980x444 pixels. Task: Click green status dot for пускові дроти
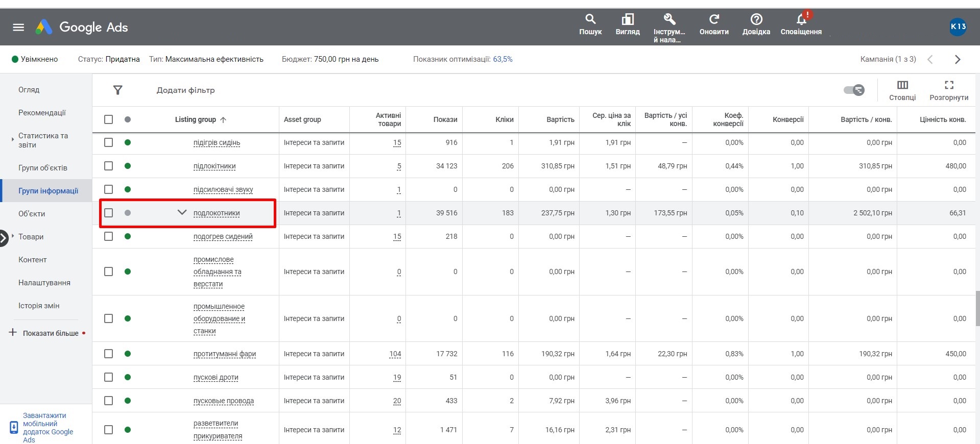(128, 377)
